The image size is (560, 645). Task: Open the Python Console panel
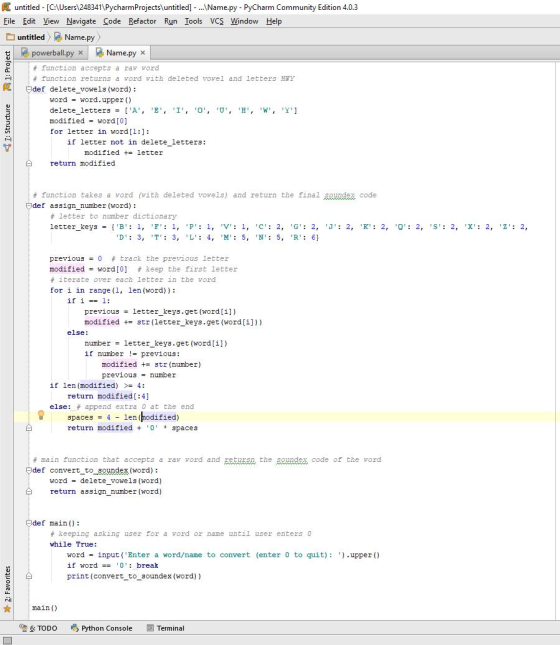tap(102, 628)
